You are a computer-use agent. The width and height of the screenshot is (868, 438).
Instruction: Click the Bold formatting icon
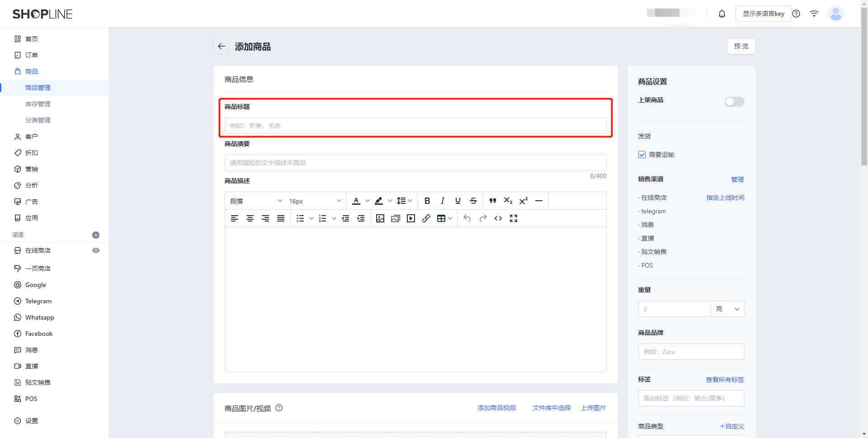point(427,201)
